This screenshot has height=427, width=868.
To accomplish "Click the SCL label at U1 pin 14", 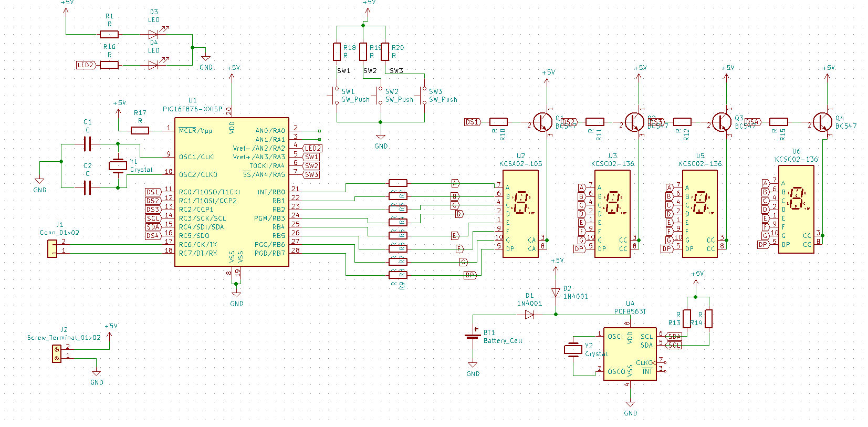I will point(153,218).
